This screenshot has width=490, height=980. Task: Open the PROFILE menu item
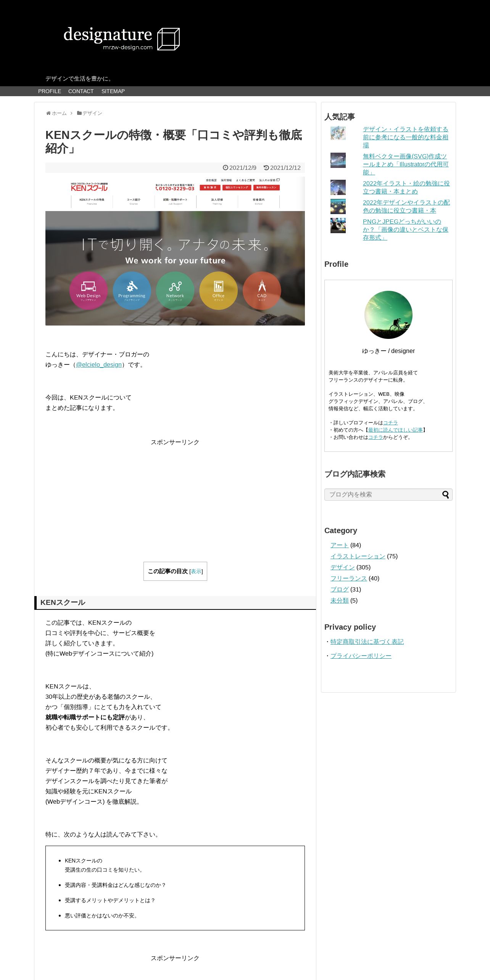point(50,91)
